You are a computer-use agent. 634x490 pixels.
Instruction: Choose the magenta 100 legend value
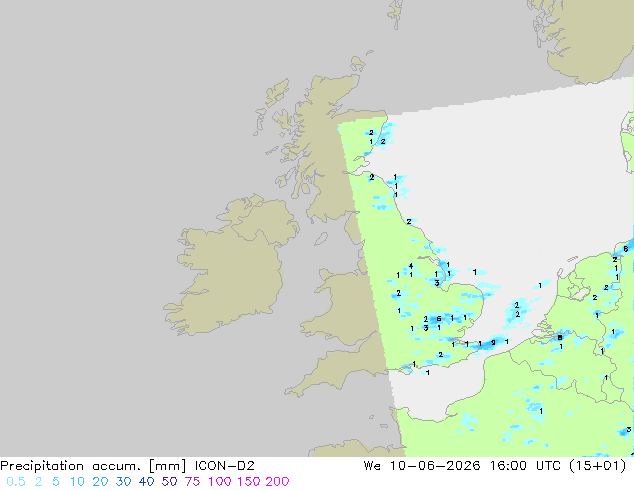[x=220, y=482]
